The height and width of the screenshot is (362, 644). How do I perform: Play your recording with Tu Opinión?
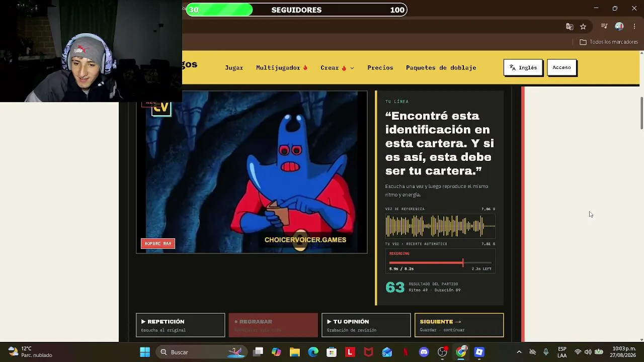(366, 325)
